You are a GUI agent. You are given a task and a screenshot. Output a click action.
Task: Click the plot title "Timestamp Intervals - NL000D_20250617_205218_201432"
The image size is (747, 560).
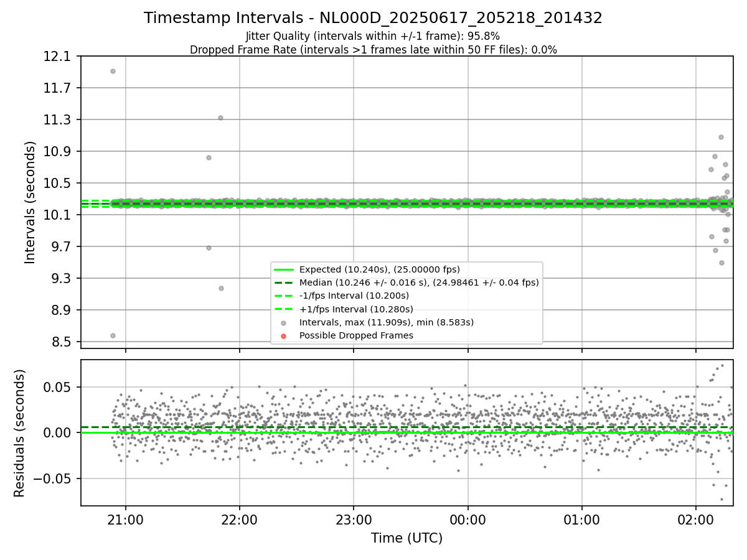tap(373, 18)
